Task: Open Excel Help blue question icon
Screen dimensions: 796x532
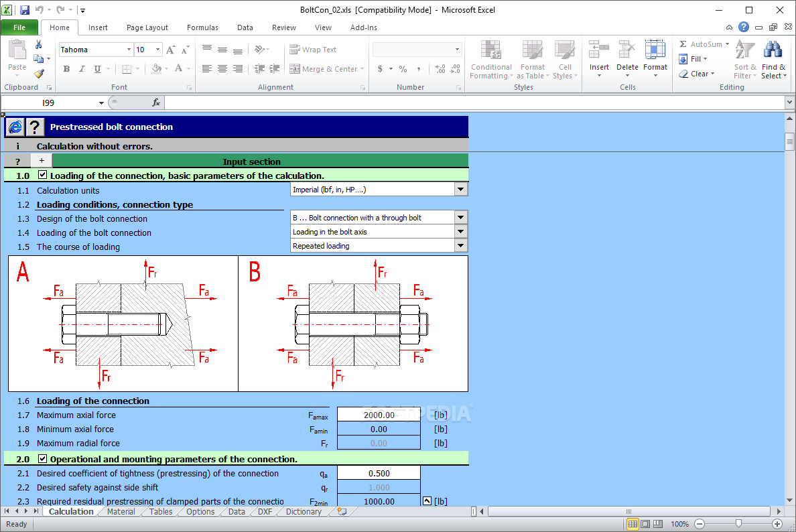Action: tap(743, 27)
